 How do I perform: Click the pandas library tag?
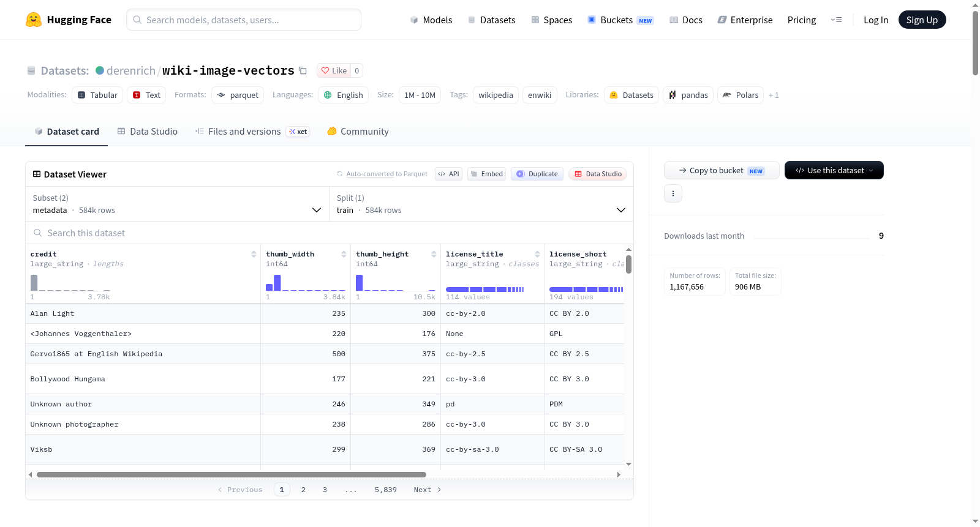tap(688, 95)
